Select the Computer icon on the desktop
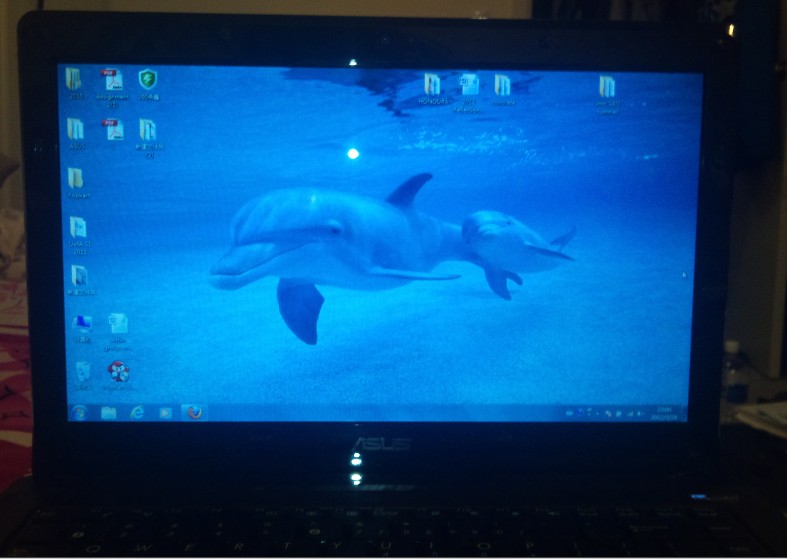787x559 pixels. coord(81,324)
